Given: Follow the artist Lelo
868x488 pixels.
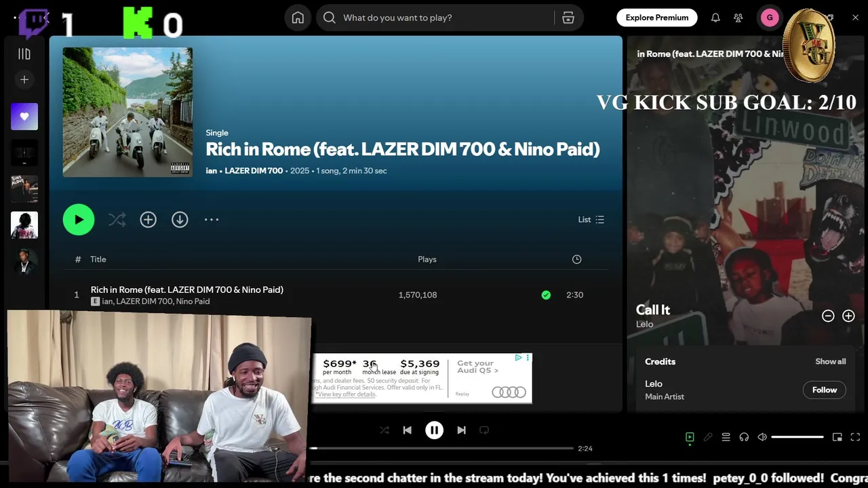Looking at the screenshot, I should point(825,390).
